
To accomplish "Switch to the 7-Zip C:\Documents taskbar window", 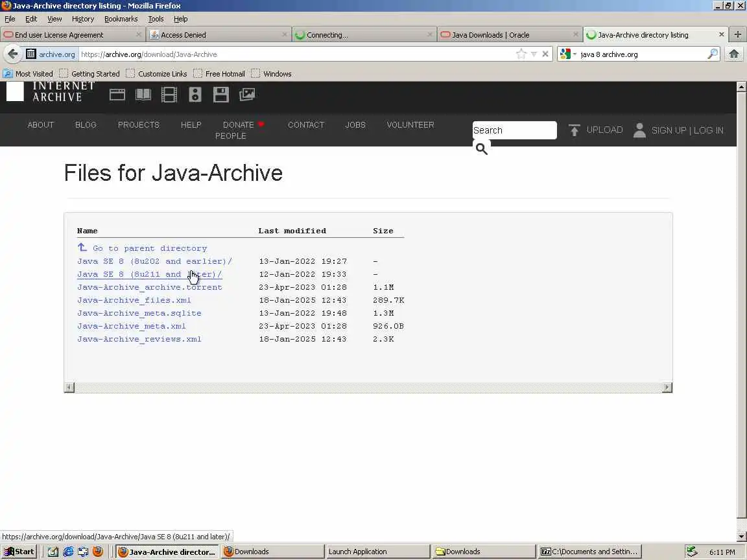I will [x=590, y=552].
